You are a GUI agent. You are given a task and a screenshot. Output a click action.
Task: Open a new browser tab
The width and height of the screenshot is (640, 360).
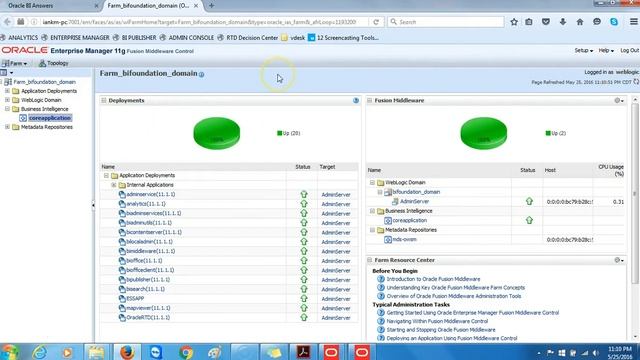211,6
